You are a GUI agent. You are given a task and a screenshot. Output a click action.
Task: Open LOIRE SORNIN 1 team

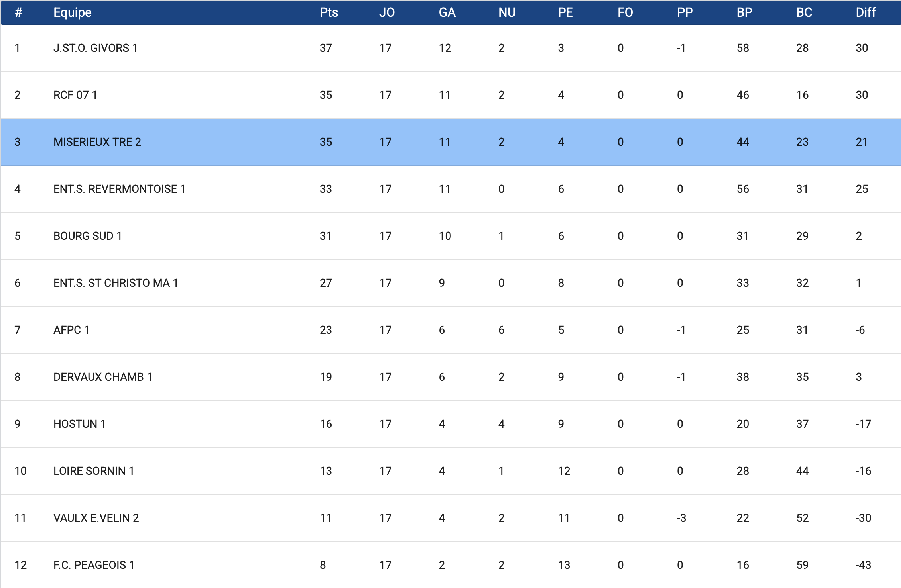(94, 471)
